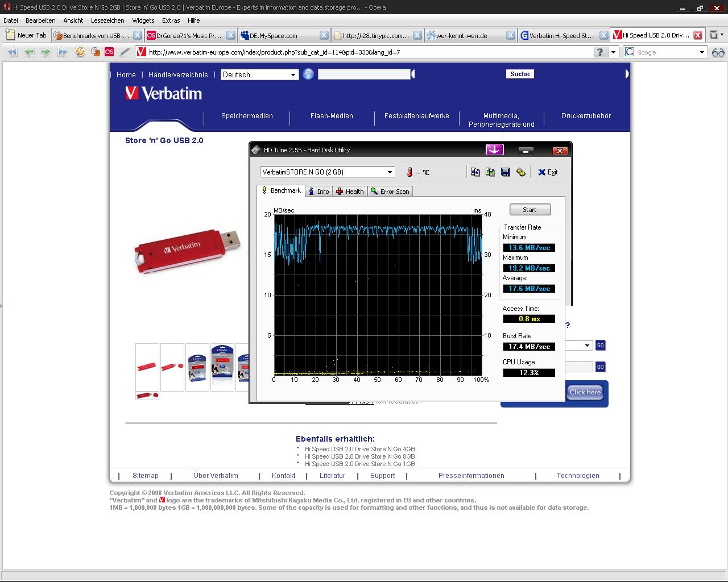Reload the current page in Opera
The image size is (728, 582).
[80, 52]
